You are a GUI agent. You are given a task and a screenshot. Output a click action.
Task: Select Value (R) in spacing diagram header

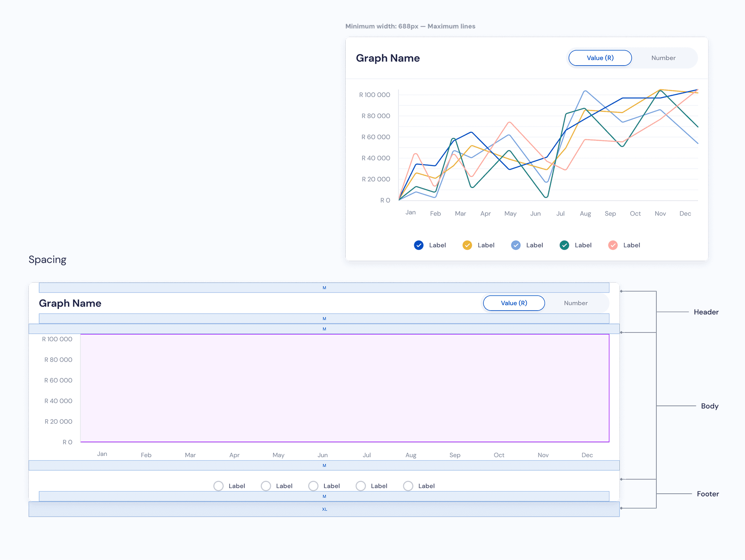coord(514,303)
